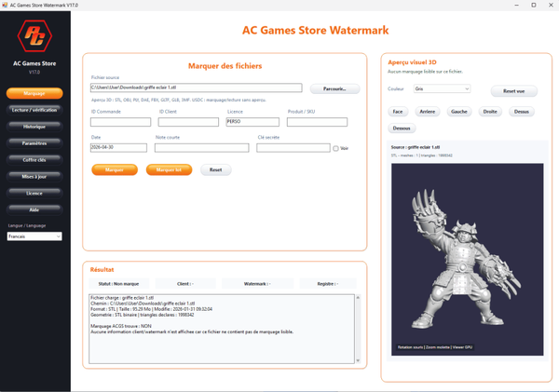Click 'Aucun marquage lisible sur ce fichier' text
Image resolution: width=559 pixels, height=392 pixels.
click(x=426, y=72)
